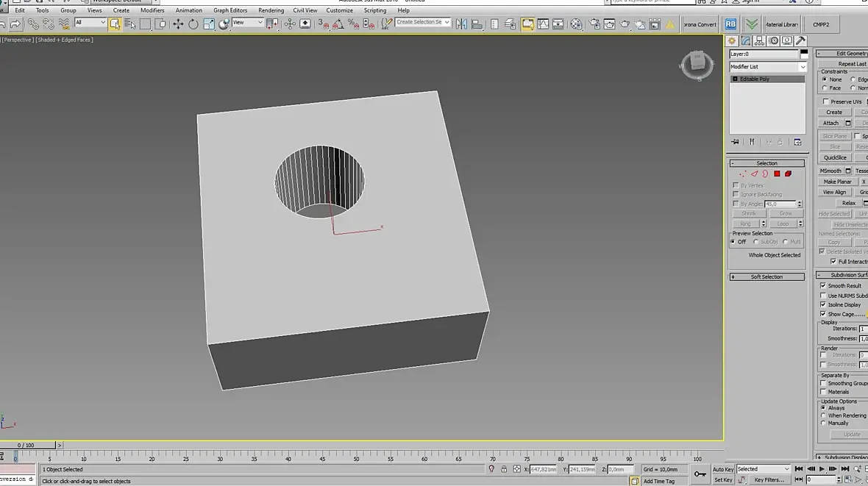Open the selection filter All dropdown
The height and width of the screenshot is (486, 868).
click(x=90, y=23)
